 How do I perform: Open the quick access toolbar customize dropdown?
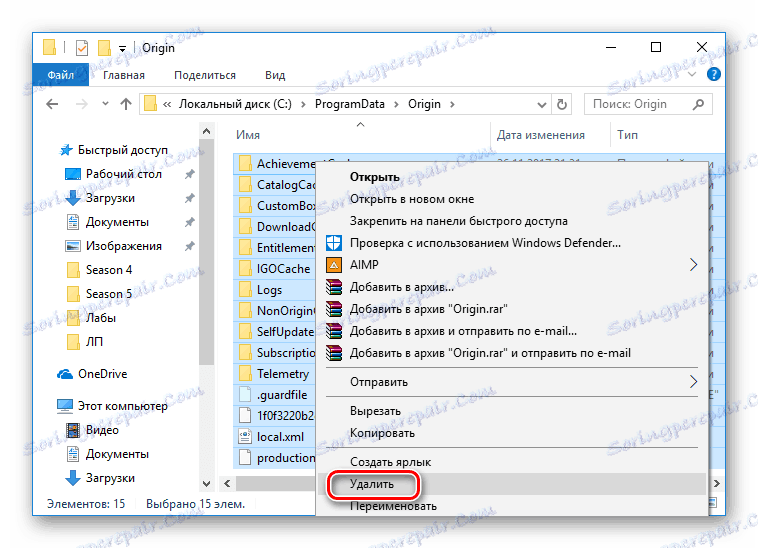coord(122,48)
